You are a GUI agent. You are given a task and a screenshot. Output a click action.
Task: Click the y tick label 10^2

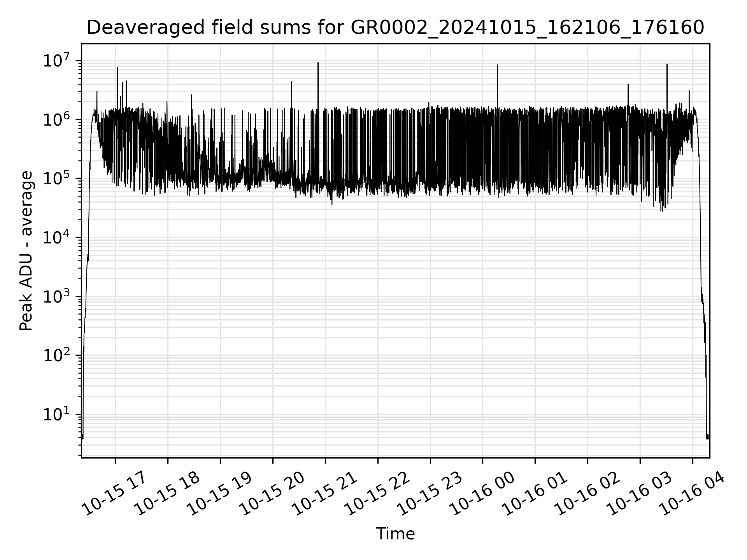tap(57, 355)
